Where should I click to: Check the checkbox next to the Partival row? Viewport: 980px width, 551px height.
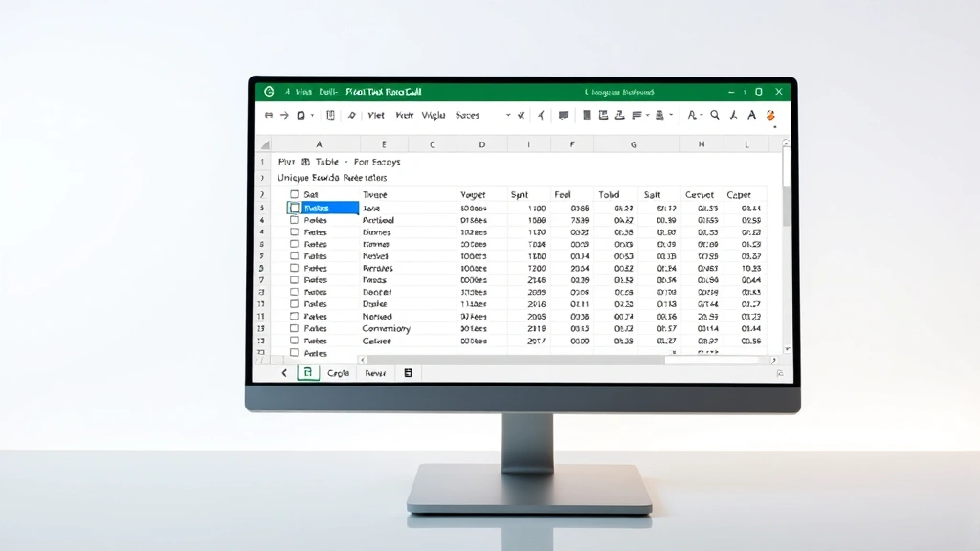294,218
